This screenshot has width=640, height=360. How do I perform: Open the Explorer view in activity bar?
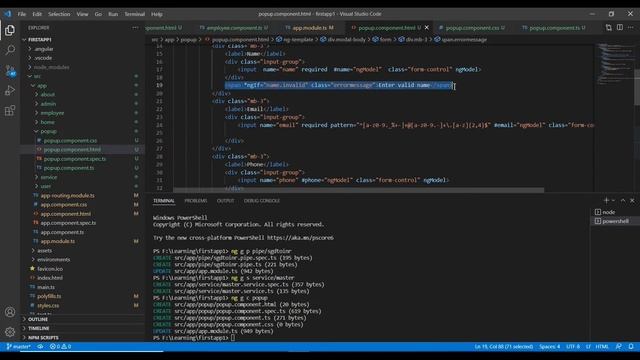10,30
